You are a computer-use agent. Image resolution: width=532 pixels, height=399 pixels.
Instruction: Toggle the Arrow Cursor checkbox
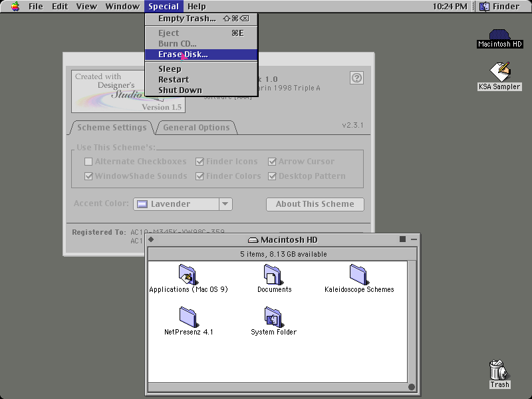(x=272, y=162)
